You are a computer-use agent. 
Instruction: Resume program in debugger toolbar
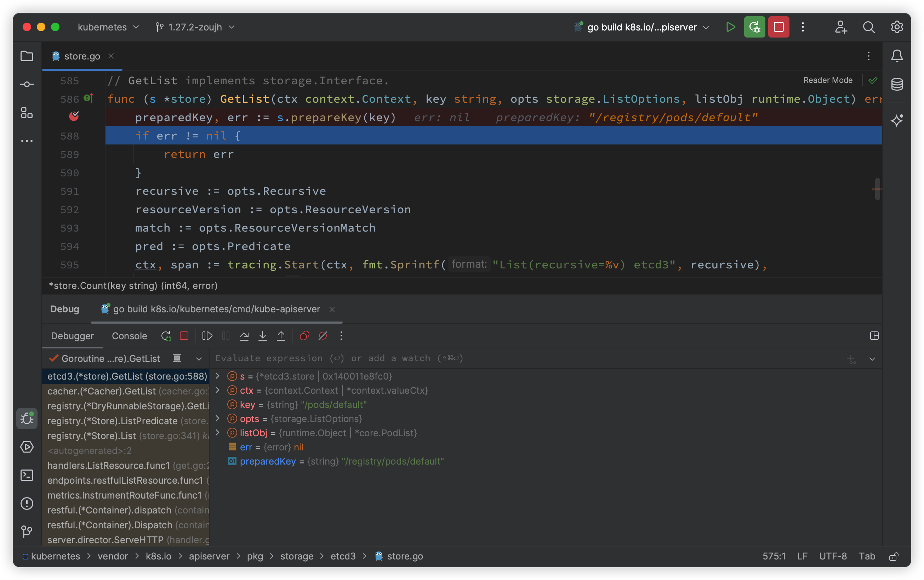pyautogui.click(x=207, y=336)
